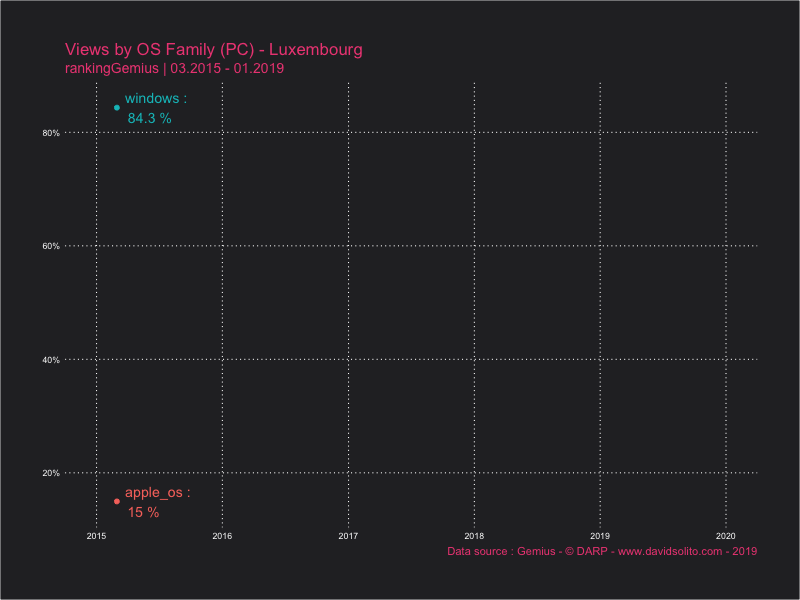Click the 2015 x-axis label
The height and width of the screenshot is (600, 800).
click(96, 536)
